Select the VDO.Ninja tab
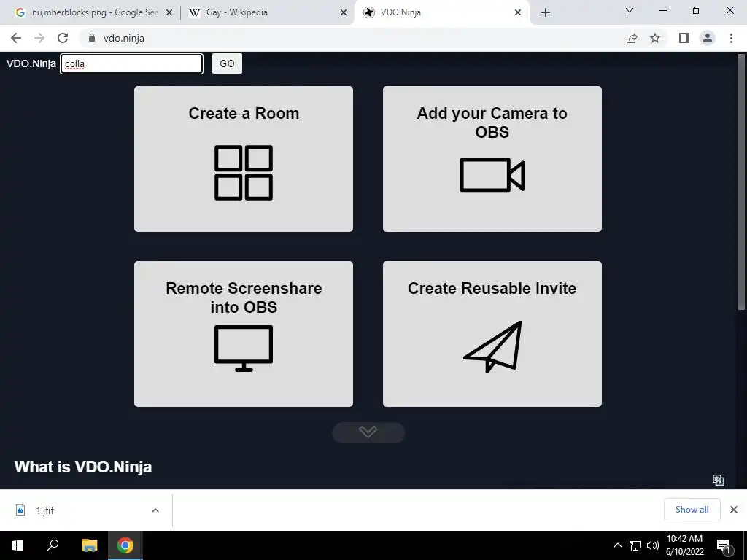 (x=443, y=12)
